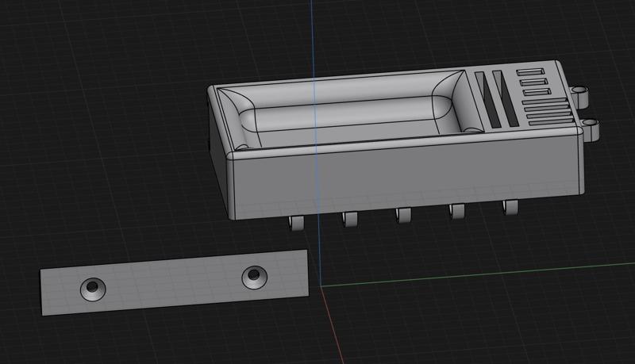This screenshot has height=364, width=635.
Task: Select the flat mounting plate model
Action: tap(174, 282)
